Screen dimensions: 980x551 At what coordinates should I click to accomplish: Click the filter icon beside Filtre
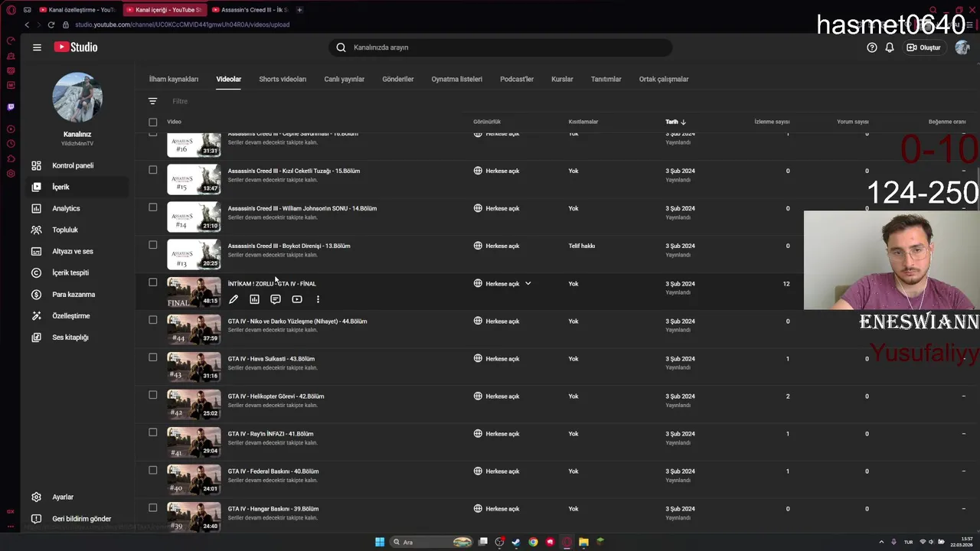pyautogui.click(x=152, y=101)
